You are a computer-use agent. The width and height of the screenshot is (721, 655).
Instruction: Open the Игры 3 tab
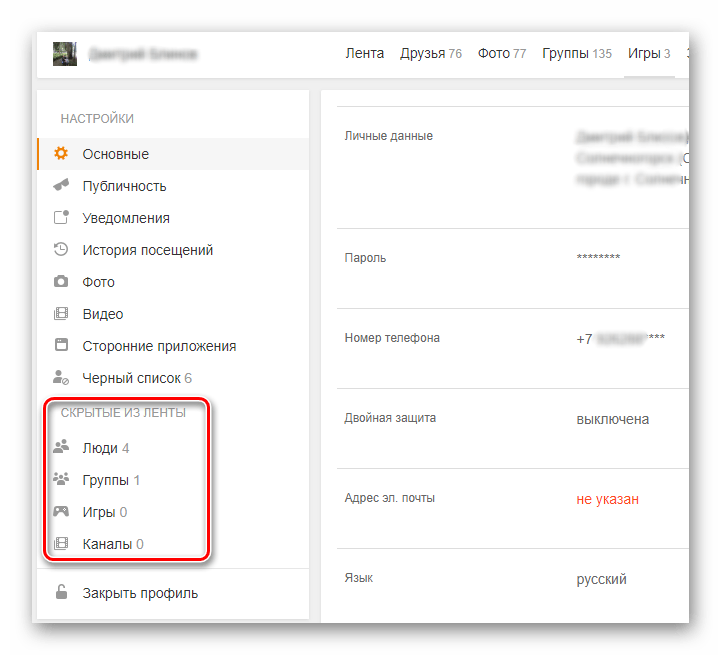click(649, 54)
